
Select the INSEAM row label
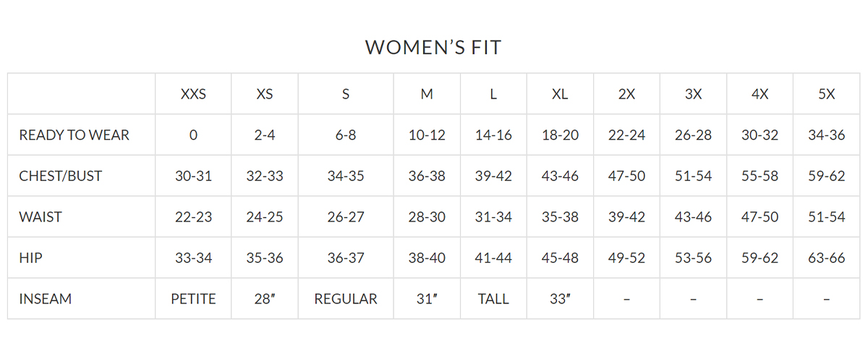pyautogui.click(x=46, y=299)
